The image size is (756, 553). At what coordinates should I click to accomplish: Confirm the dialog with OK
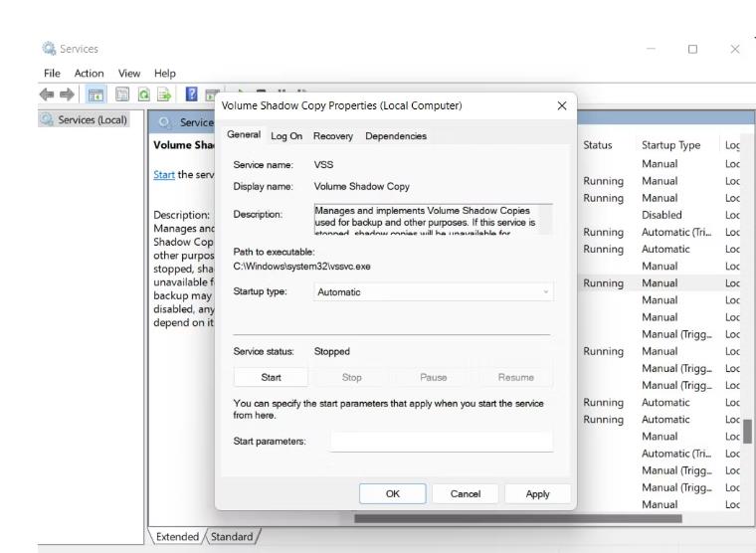pyautogui.click(x=393, y=493)
